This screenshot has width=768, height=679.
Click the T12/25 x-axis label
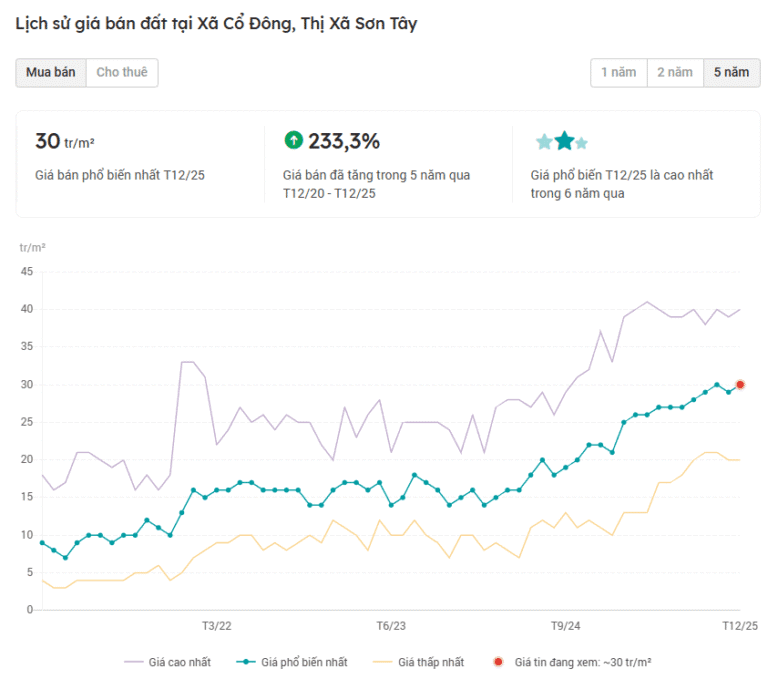coord(739,626)
